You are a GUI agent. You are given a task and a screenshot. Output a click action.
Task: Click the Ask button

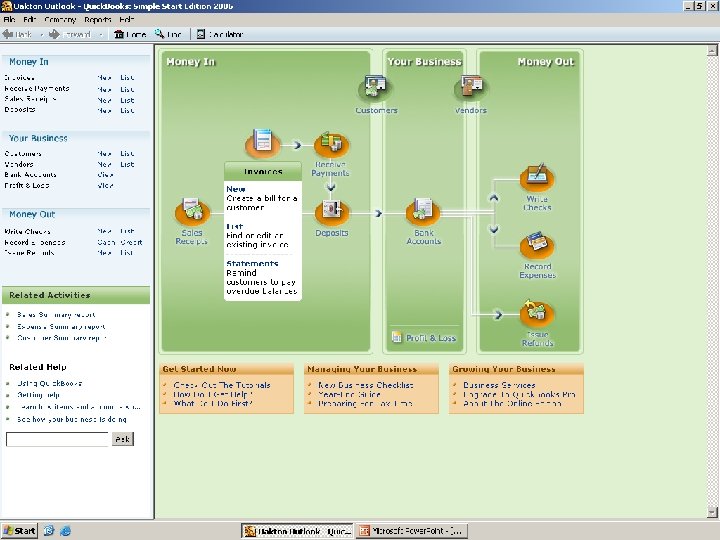(123, 439)
